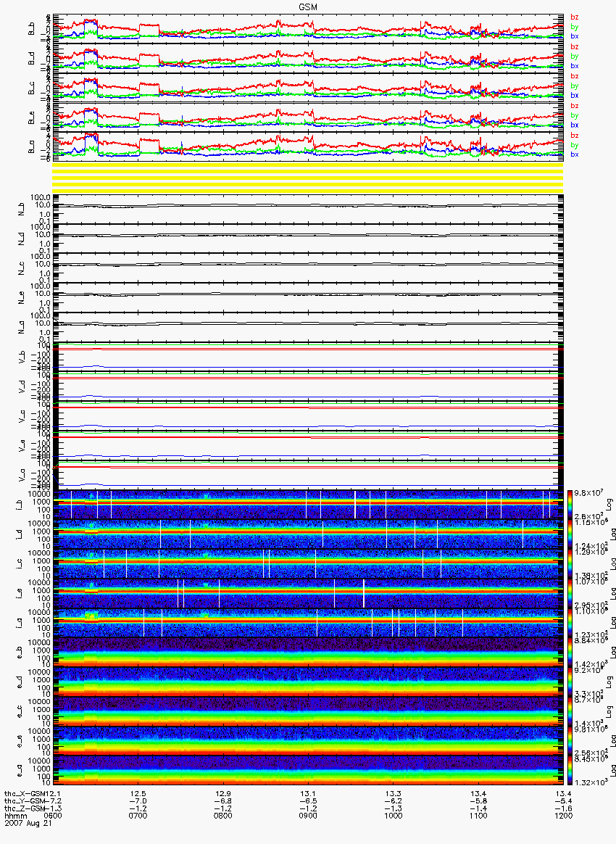616x844 pixels.
Task: Select the "V_c" velocity panel label
Action: point(22,417)
